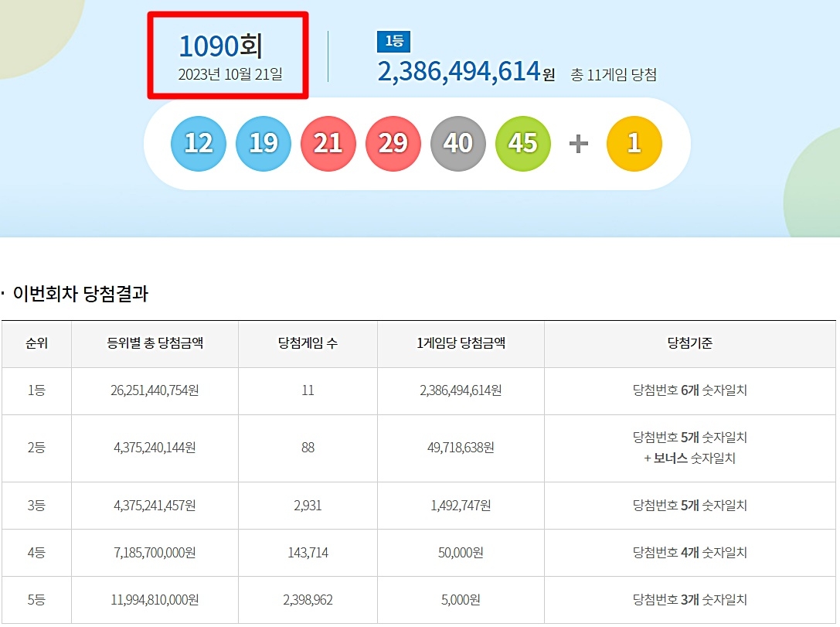Click the 5등 winner count 2,398,962
Screen dimensions: 840x627
[308, 600]
